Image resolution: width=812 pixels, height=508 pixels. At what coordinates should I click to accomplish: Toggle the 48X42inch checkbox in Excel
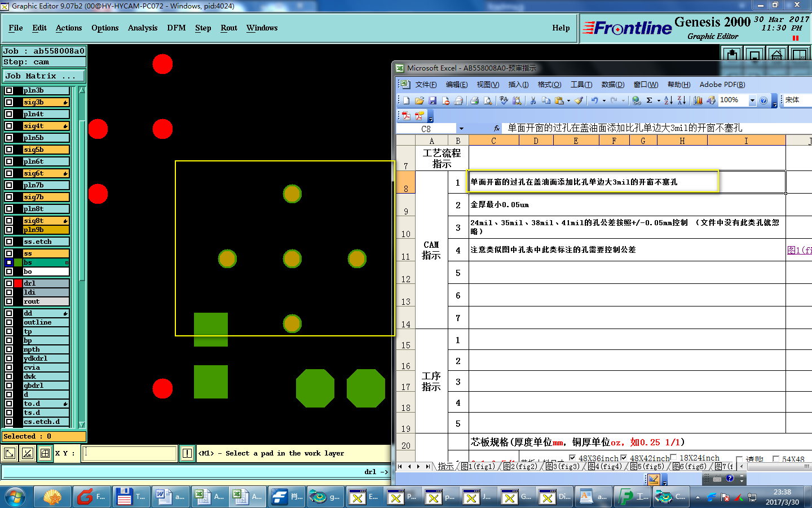(624, 458)
